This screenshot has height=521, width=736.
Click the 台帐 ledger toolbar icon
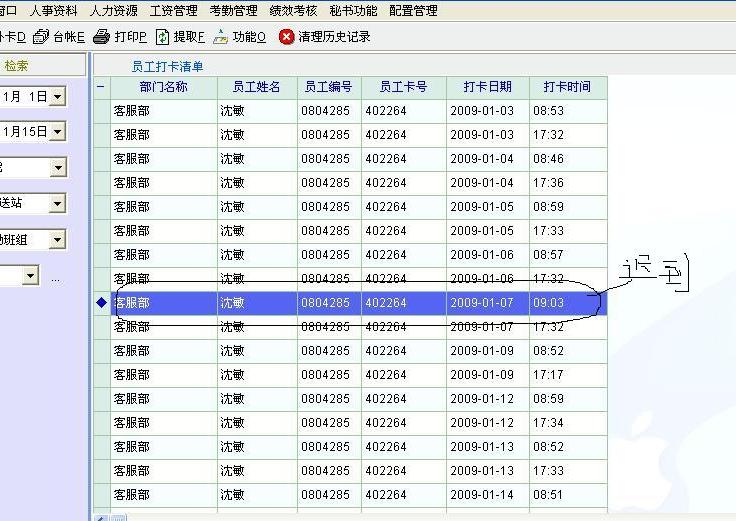[x=41, y=37]
